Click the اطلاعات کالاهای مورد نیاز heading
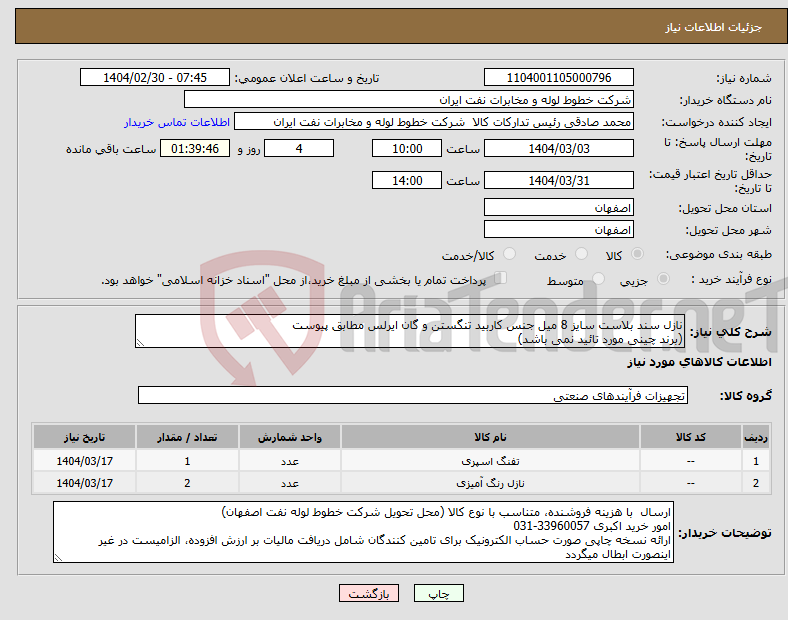788x620 pixels. coord(699,362)
